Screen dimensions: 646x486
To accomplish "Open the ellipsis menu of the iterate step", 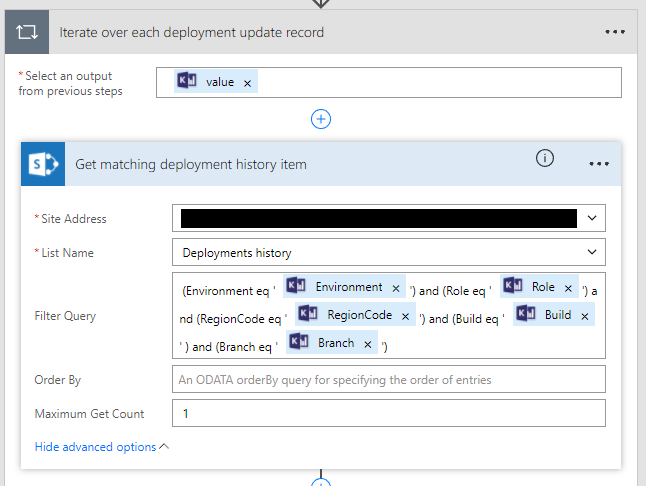I will [614, 32].
